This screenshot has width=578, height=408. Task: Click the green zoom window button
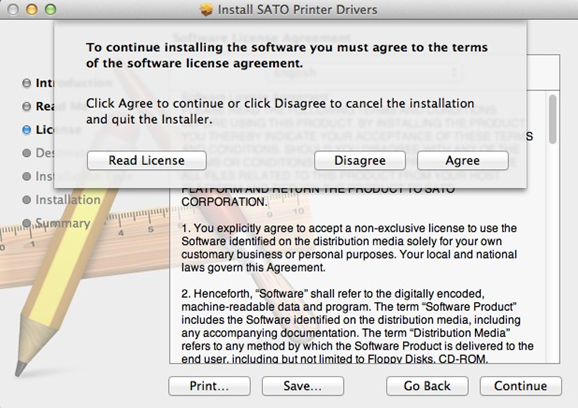[50, 10]
